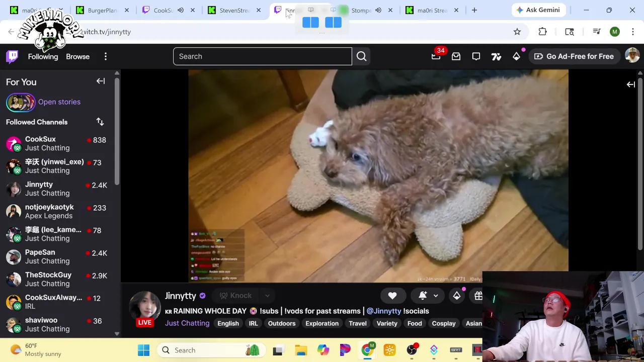Click the live stream video player
Image resolution: width=644 pixels, height=362 pixels.
(x=378, y=176)
